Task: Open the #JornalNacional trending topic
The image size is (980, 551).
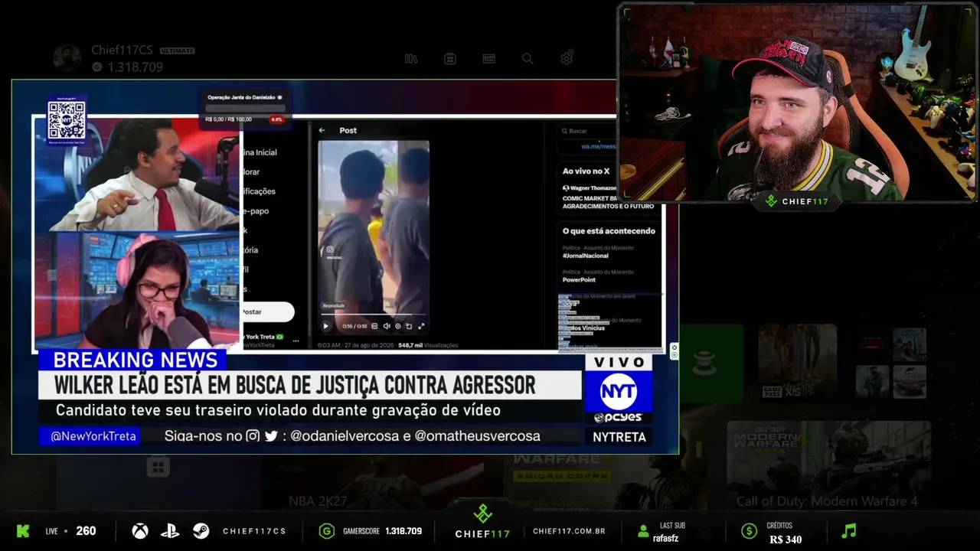Action: click(585, 256)
